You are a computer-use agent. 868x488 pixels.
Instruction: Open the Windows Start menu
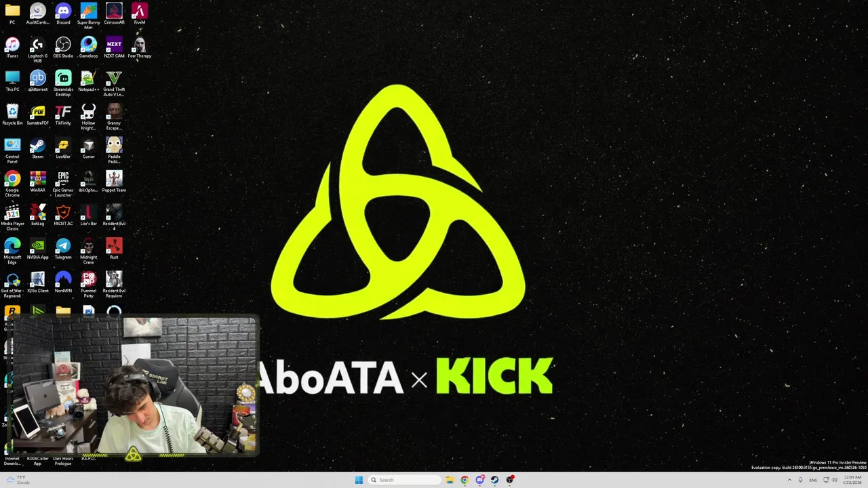click(359, 480)
